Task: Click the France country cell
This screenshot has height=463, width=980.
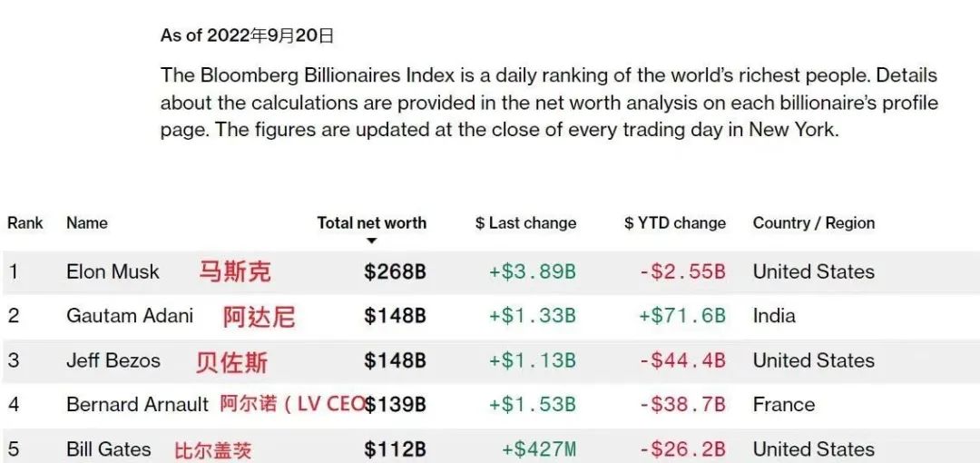Action: tap(784, 405)
